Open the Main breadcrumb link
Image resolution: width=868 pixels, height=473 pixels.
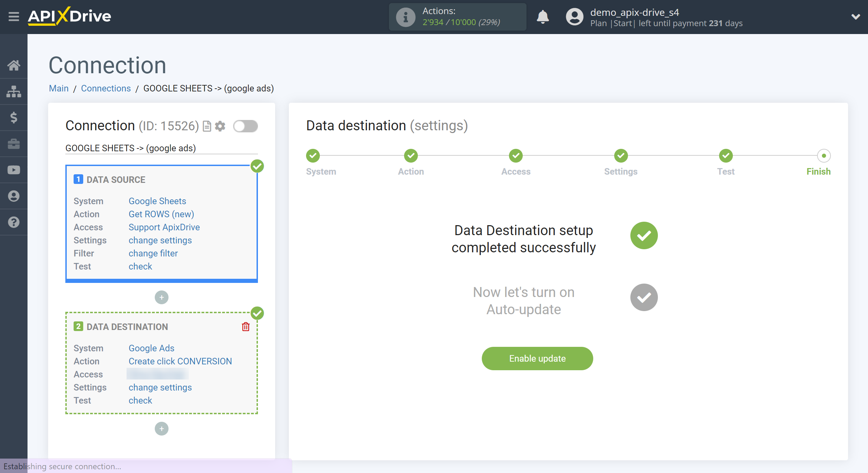(x=59, y=88)
